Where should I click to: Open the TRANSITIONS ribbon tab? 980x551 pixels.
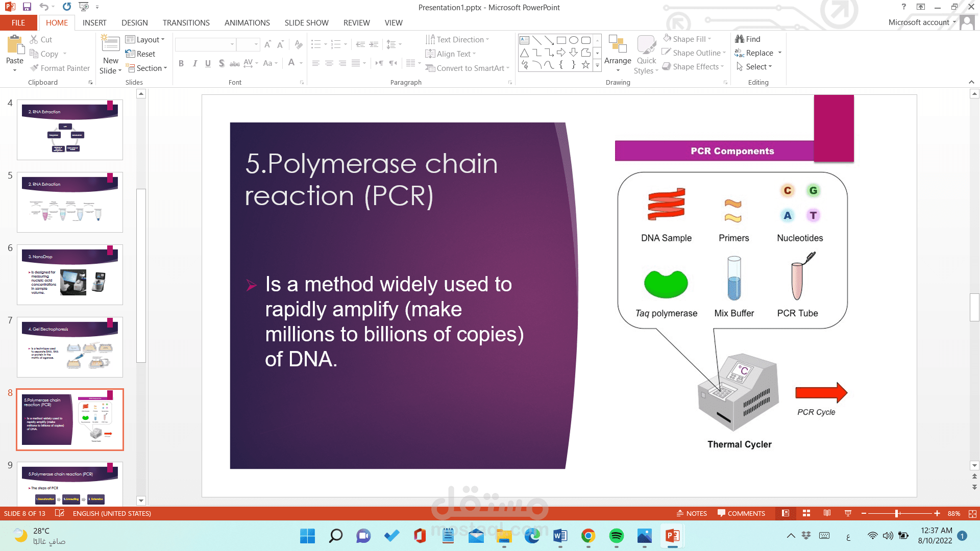point(186,22)
